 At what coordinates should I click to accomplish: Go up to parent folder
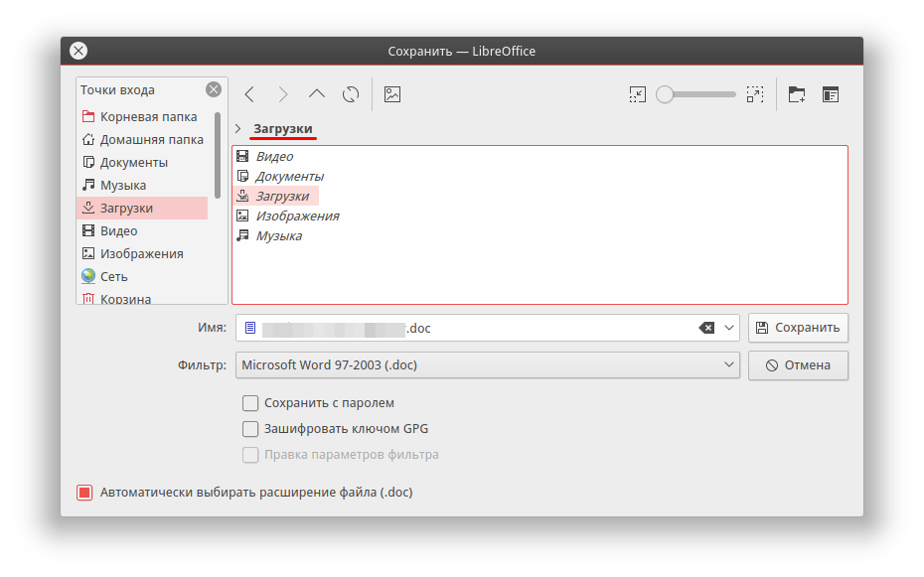pos(317,94)
